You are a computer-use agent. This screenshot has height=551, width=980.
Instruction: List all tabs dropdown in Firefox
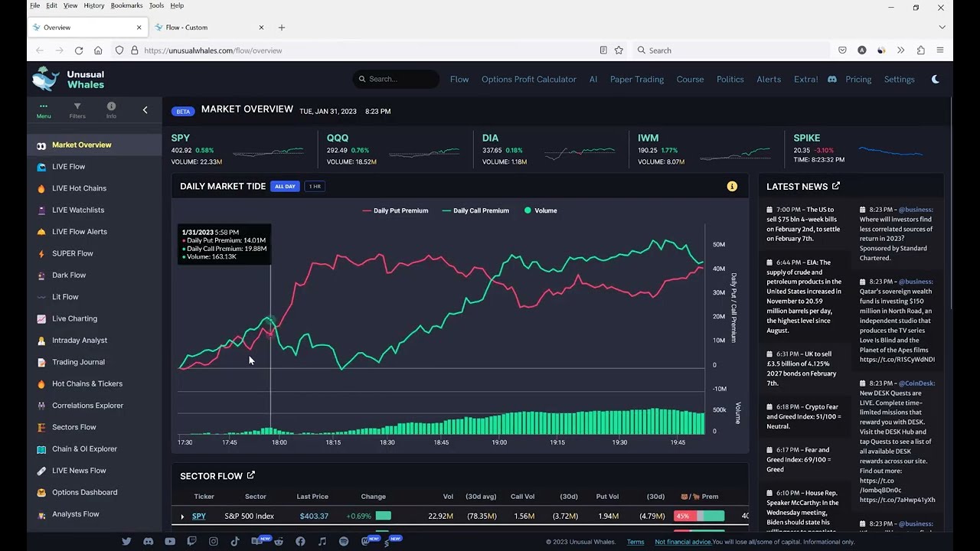coord(940,28)
